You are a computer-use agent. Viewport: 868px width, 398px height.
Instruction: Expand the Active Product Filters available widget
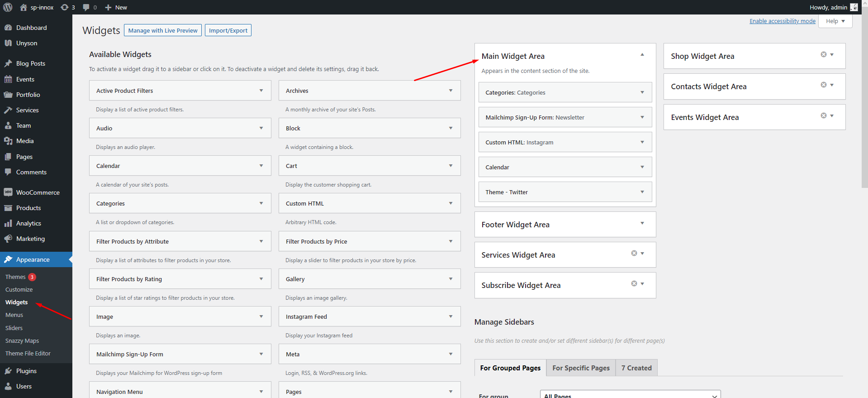pyautogui.click(x=261, y=91)
